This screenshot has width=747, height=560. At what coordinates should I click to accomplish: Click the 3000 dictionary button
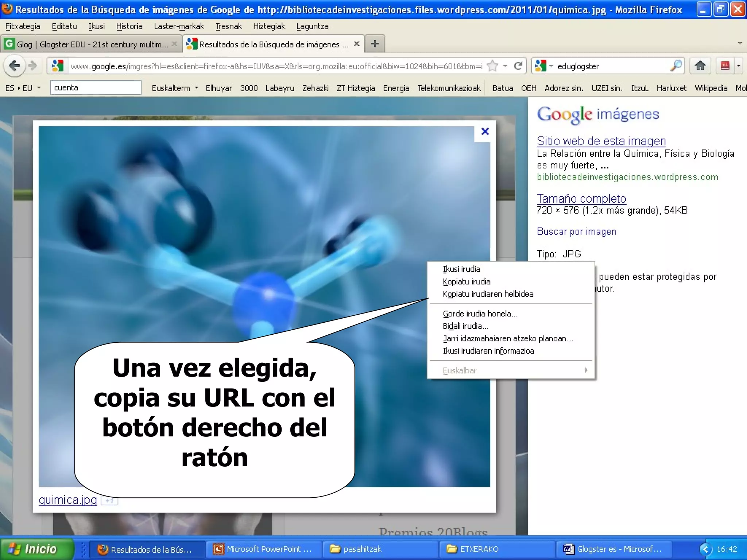coord(249,88)
